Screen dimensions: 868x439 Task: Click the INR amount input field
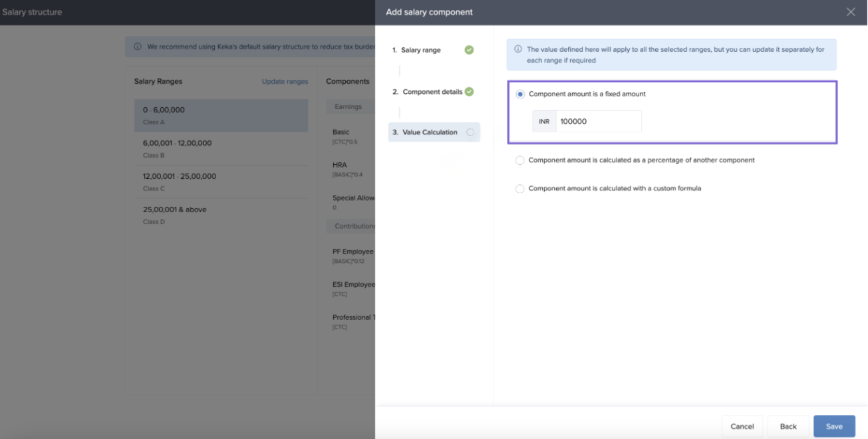pyautogui.click(x=598, y=122)
